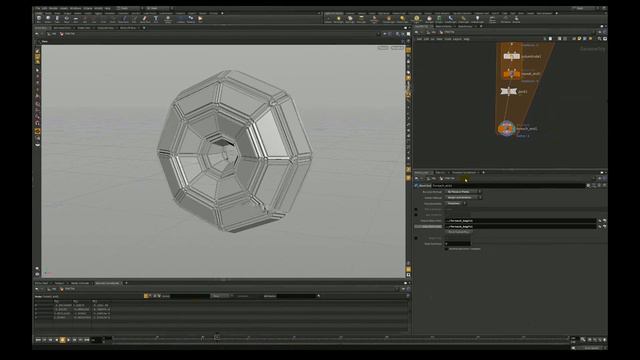Viewport: 640px width, 360px height.
Task: Select the foreach_end2 node with display flag
Action: tap(507, 128)
